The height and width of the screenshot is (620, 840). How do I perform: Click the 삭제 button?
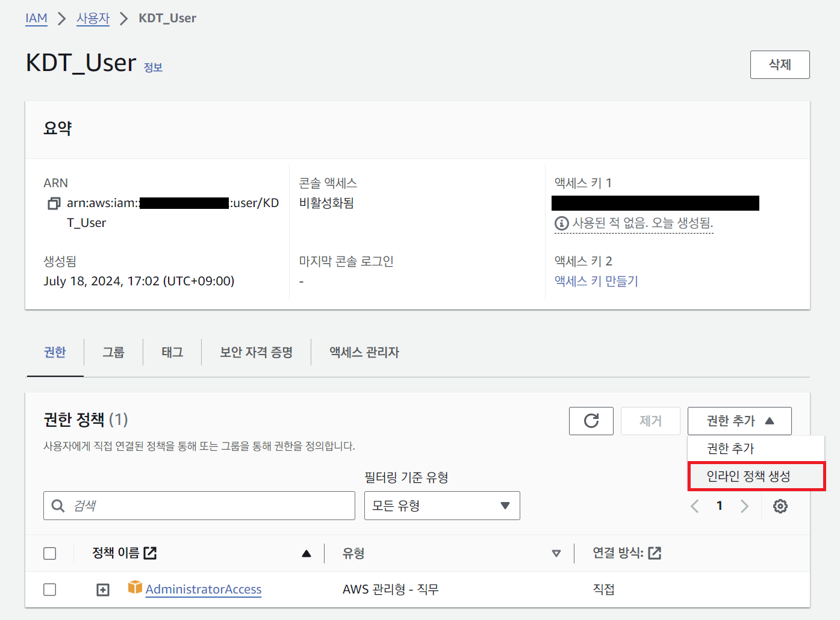[x=780, y=64]
